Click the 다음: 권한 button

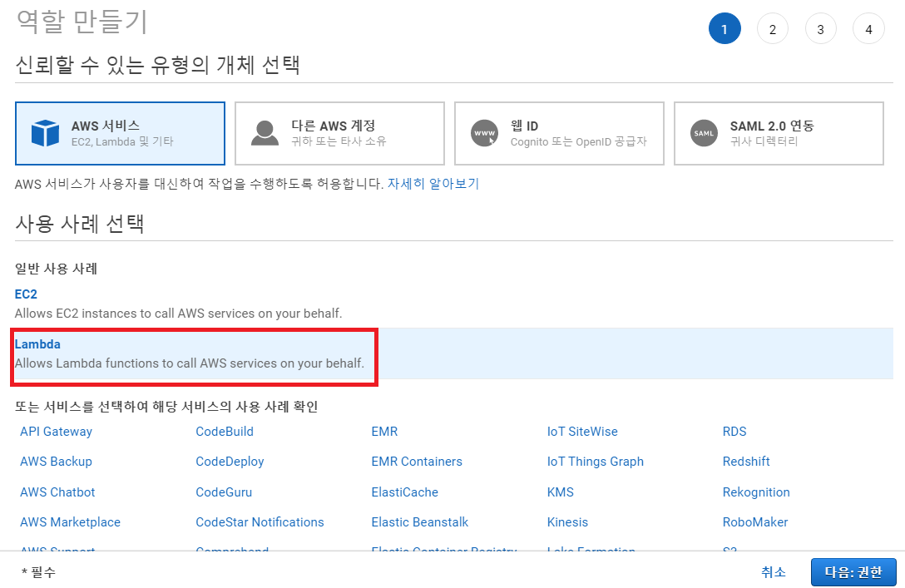tap(853, 572)
